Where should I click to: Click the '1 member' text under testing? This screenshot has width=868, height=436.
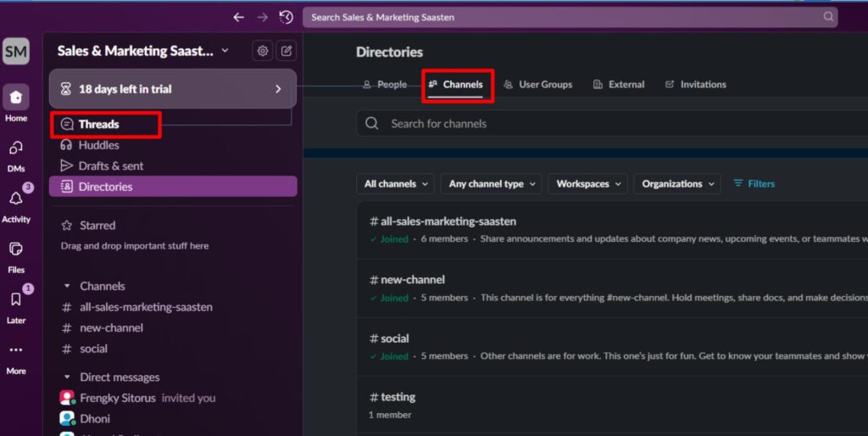click(390, 415)
